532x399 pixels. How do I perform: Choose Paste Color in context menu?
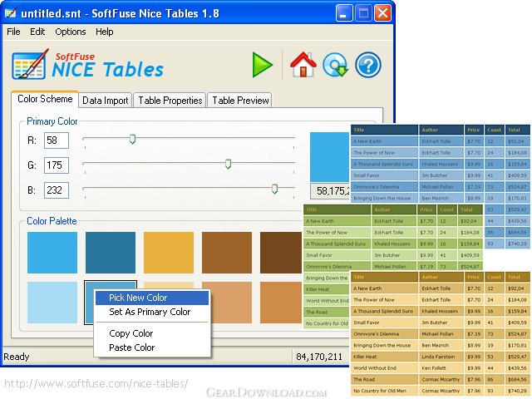(x=152, y=347)
